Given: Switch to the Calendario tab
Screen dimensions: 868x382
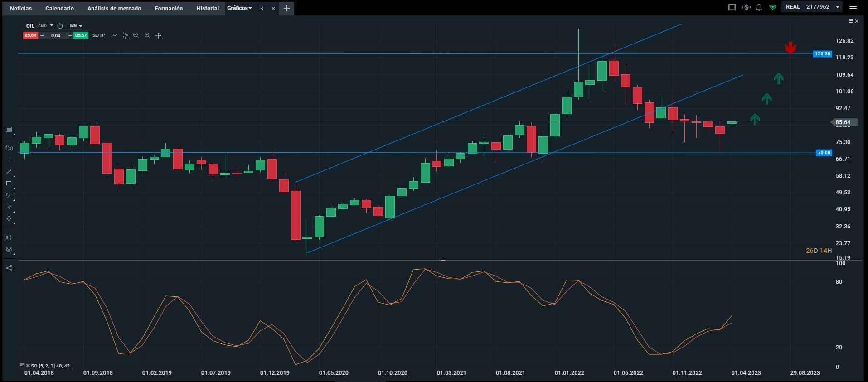Looking at the screenshot, I should [x=59, y=8].
